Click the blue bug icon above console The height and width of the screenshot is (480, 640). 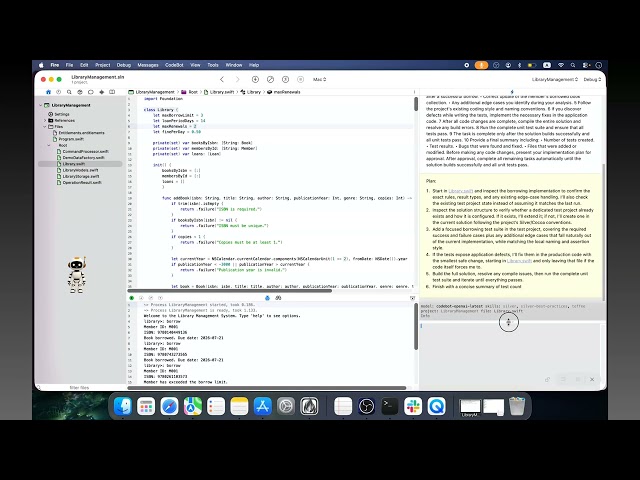pyautogui.click(x=267, y=298)
